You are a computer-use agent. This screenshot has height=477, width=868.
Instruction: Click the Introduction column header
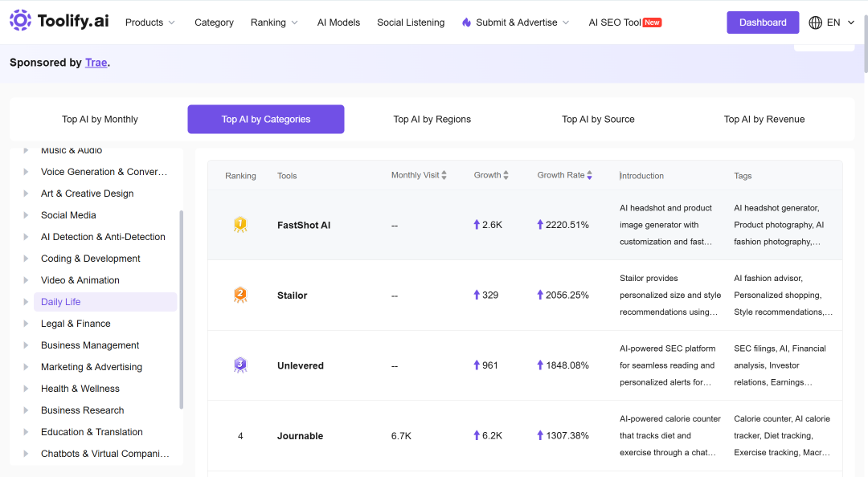[641, 176]
